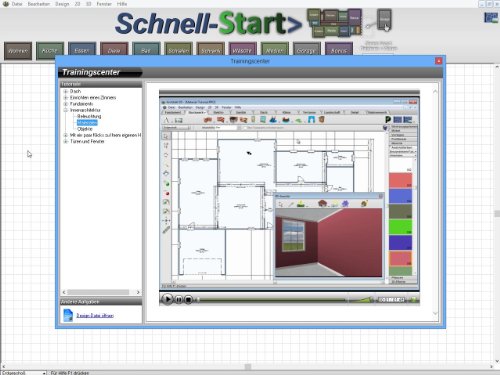Open the Datei menu
The image size is (500, 375).
(x=17, y=4)
